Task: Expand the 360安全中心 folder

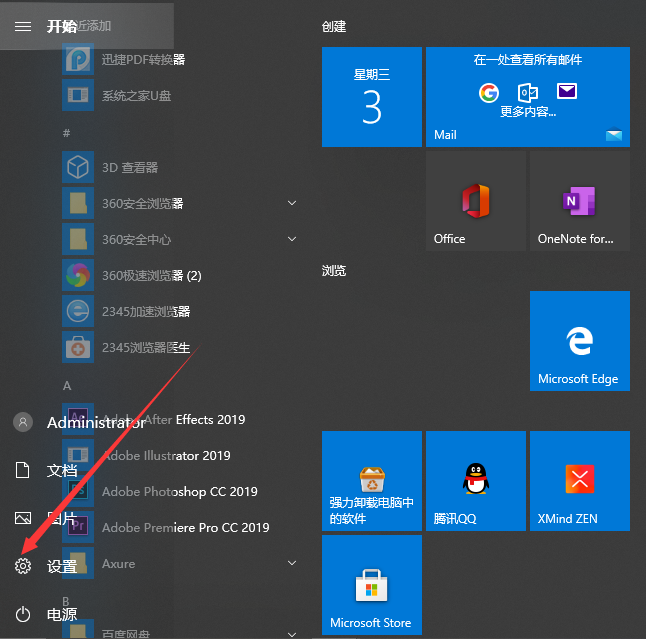Action: pos(292,239)
